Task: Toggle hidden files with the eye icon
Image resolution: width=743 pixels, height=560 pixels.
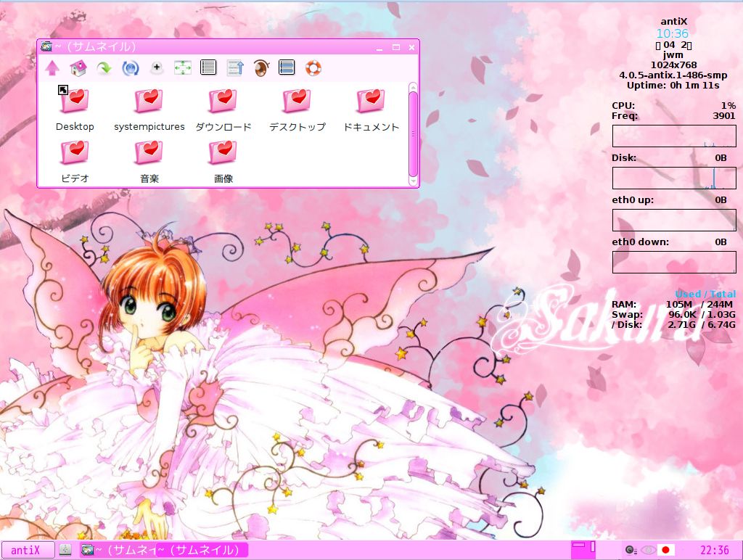Action: pos(260,68)
